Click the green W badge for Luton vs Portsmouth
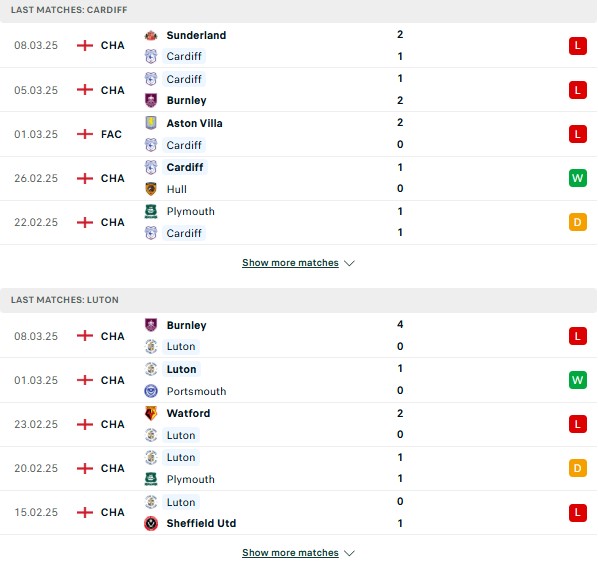The image size is (598, 567). point(577,380)
